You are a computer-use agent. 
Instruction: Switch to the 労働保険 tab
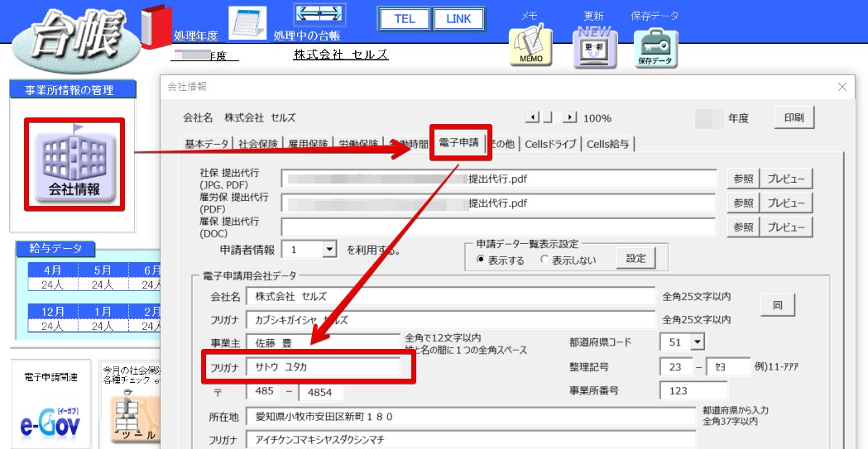click(x=359, y=145)
